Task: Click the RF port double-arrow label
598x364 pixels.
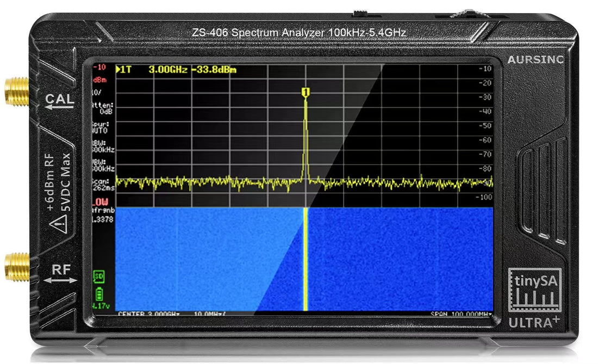Action: click(x=61, y=274)
